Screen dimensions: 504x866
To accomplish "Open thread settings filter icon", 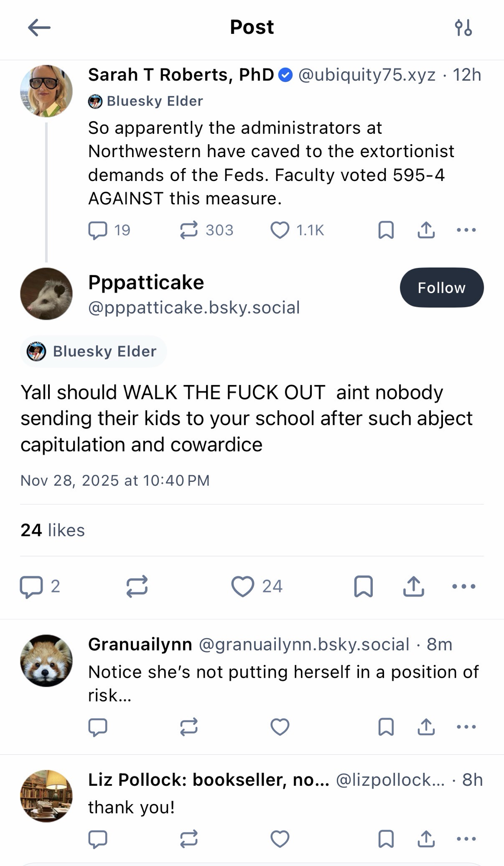I will (x=463, y=28).
